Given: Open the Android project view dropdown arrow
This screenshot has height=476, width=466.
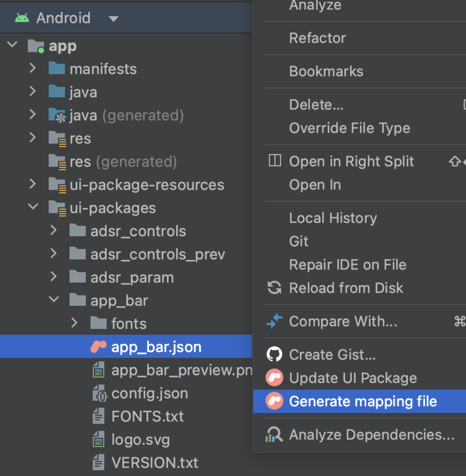Looking at the screenshot, I should click(x=113, y=19).
